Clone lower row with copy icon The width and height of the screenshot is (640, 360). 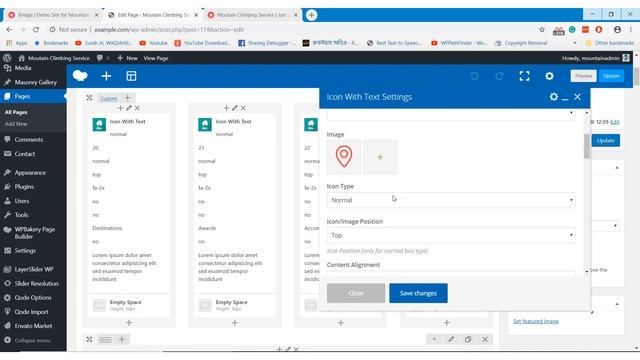coord(468,339)
